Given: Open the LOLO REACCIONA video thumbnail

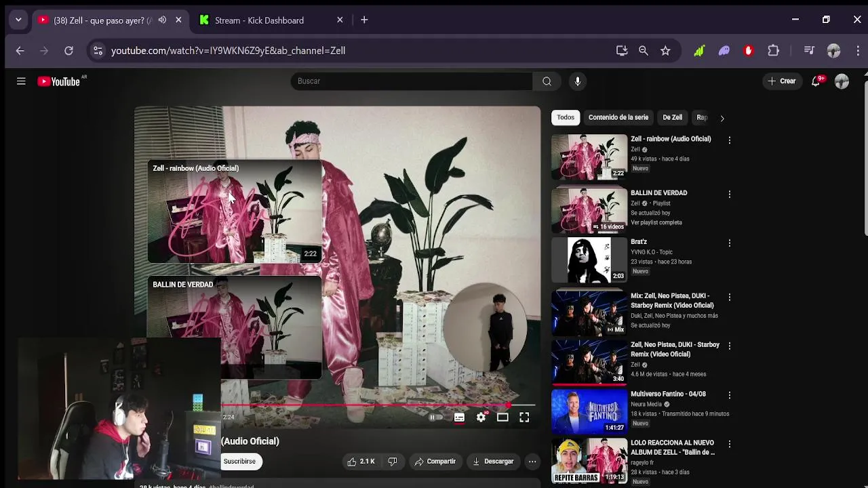Looking at the screenshot, I should (x=589, y=460).
